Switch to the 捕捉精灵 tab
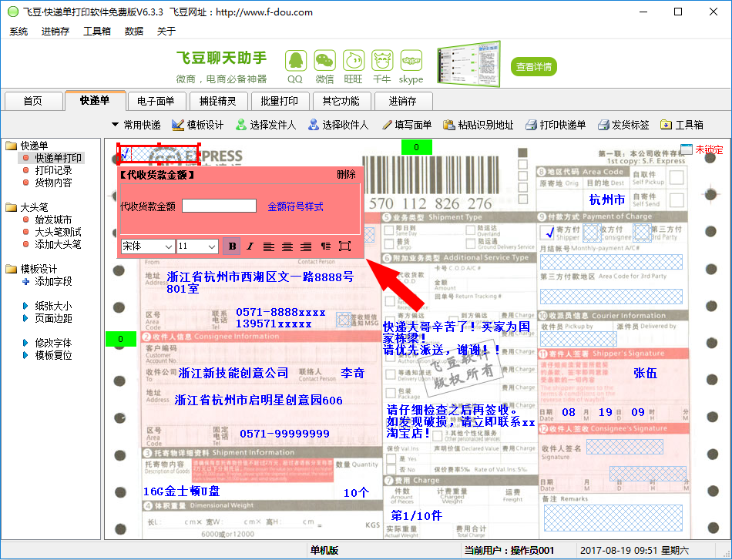The height and width of the screenshot is (560, 732). coord(217,101)
